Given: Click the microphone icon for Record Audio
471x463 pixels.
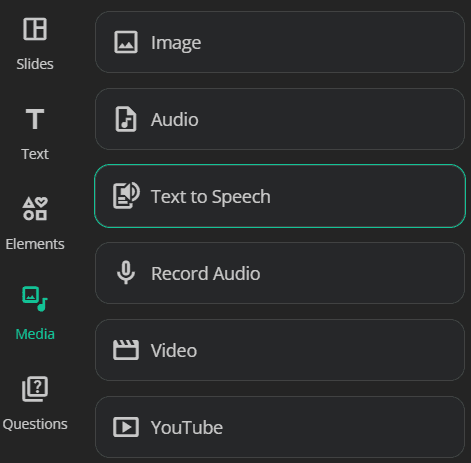Looking at the screenshot, I should (x=126, y=272).
